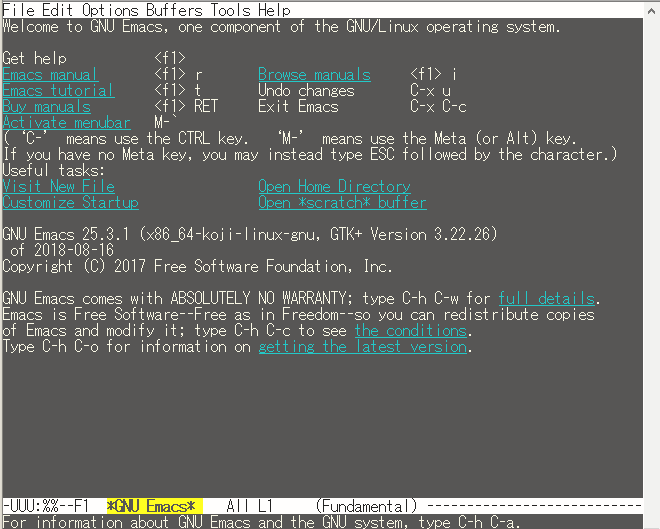The height and width of the screenshot is (529, 660).
Task: Click the (Fundamental) mode indicator
Action: 367,506
